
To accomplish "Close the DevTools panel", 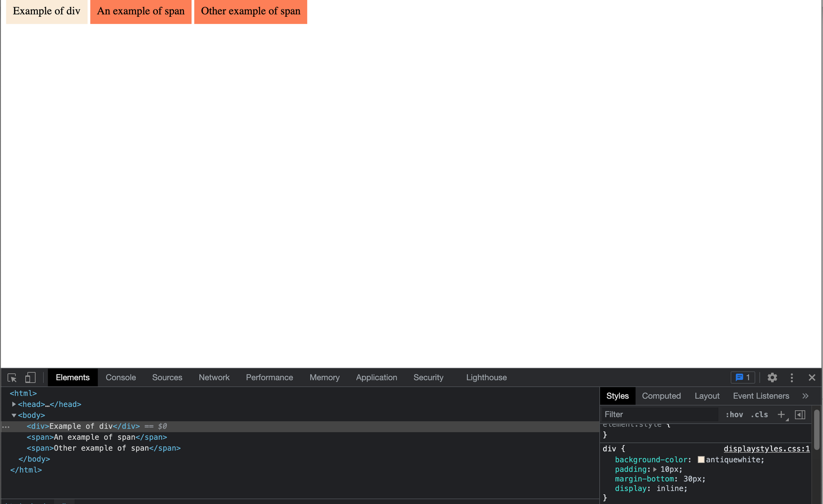I will tap(812, 378).
